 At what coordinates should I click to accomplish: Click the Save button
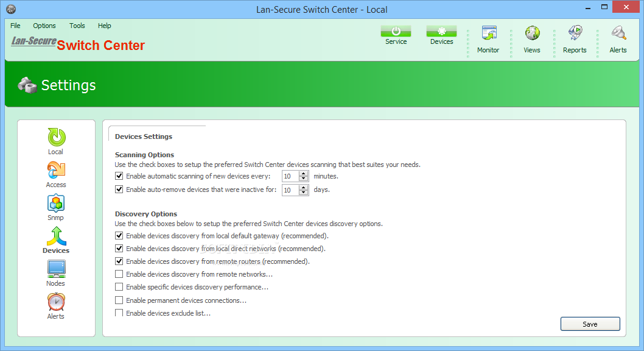pyautogui.click(x=590, y=324)
